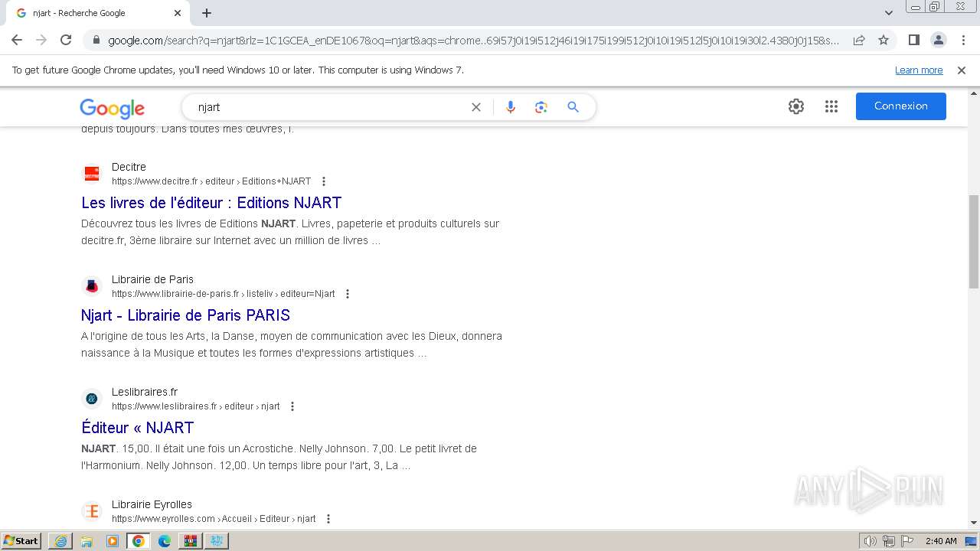The image size is (980, 551).
Task: Open the Chrome side panel
Action: click(x=913, y=40)
